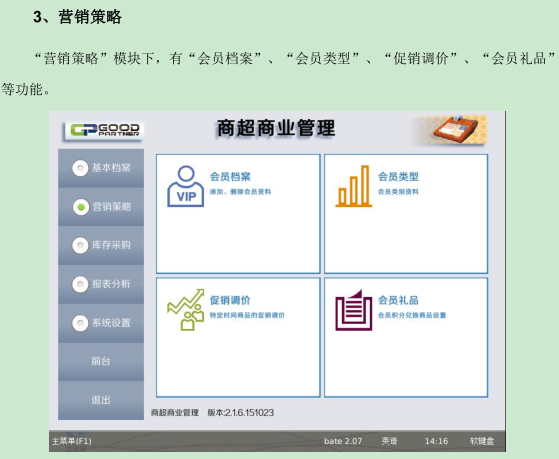
Task: Select the 库存采购 radio button
Action: (x=80, y=245)
